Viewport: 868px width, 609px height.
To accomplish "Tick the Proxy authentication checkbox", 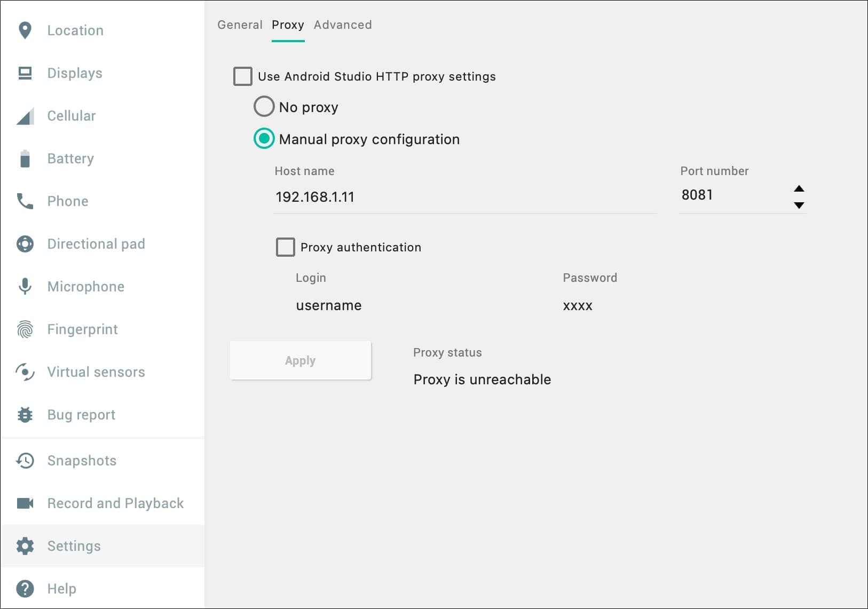I will pos(285,247).
